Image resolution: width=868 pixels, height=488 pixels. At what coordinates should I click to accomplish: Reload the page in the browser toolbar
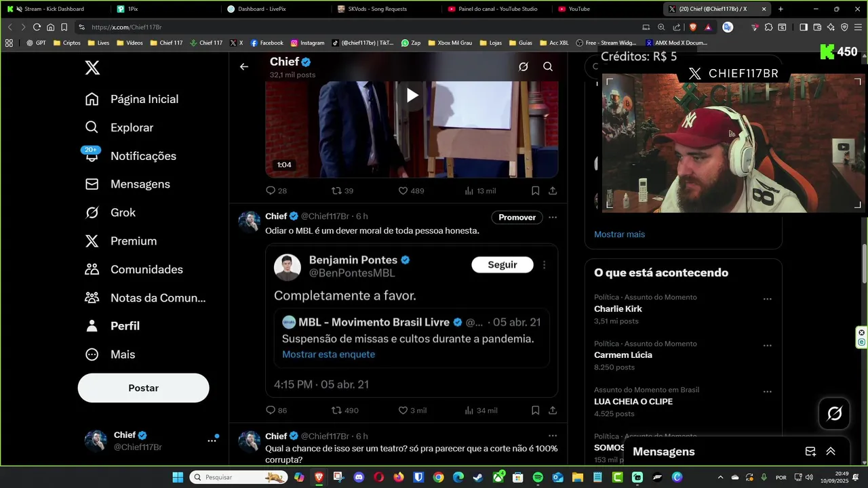(x=37, y=27)
